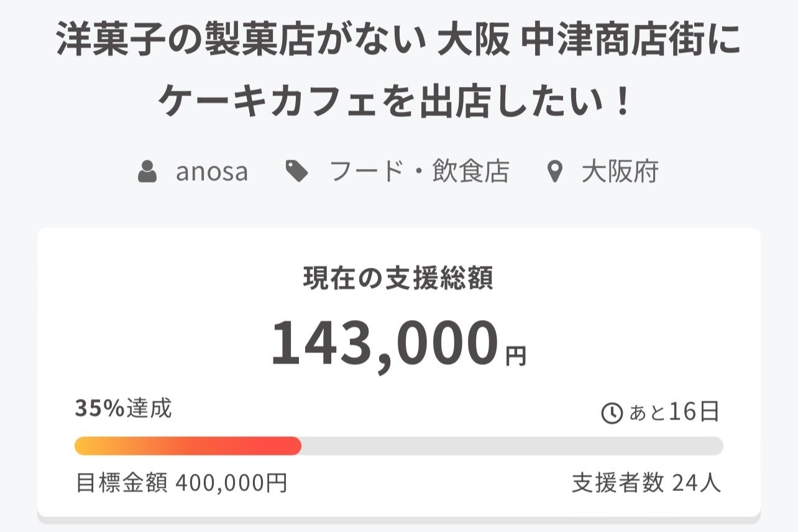
Task: Click the tag icon before フード・飲食店
Action: coord(297,172)
